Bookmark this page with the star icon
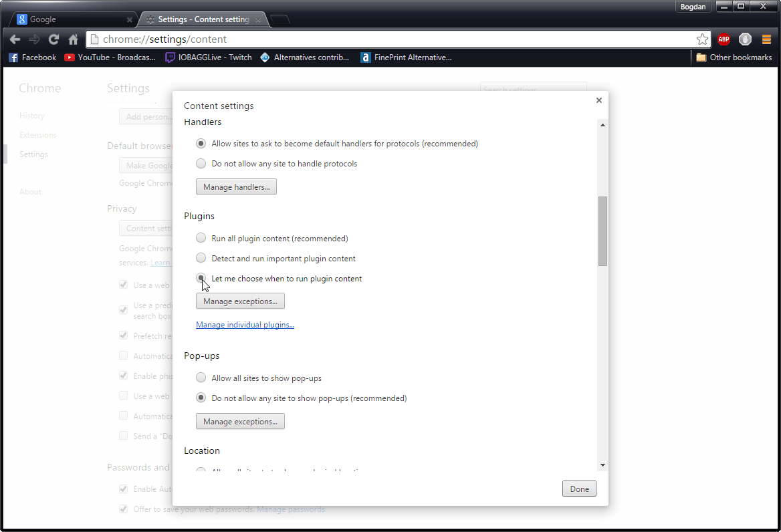 pos(702,39)
